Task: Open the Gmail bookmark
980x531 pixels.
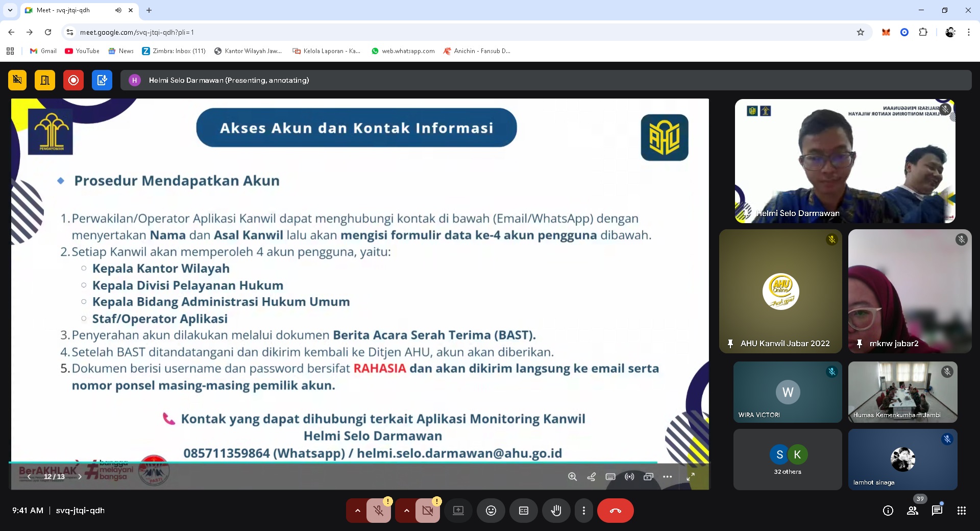Action: point(43,51)
